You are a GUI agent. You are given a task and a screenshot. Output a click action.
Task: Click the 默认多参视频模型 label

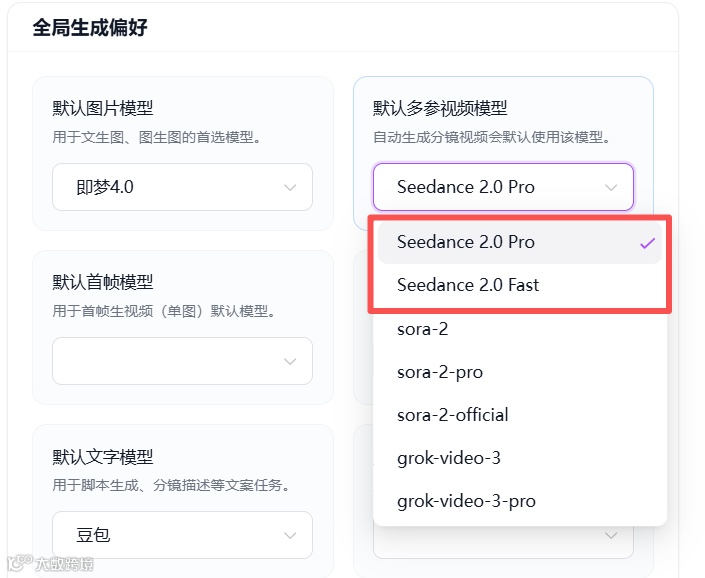(x=440, y=108)
